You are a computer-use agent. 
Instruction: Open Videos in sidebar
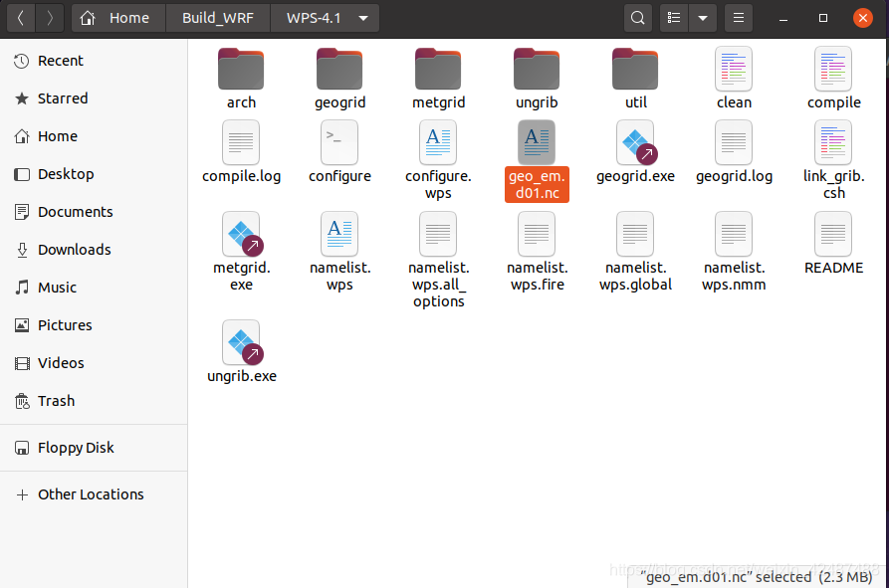94,363
